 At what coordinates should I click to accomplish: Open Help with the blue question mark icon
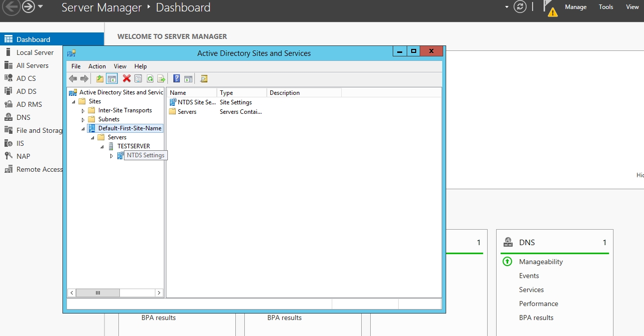[x=176, y=78]
